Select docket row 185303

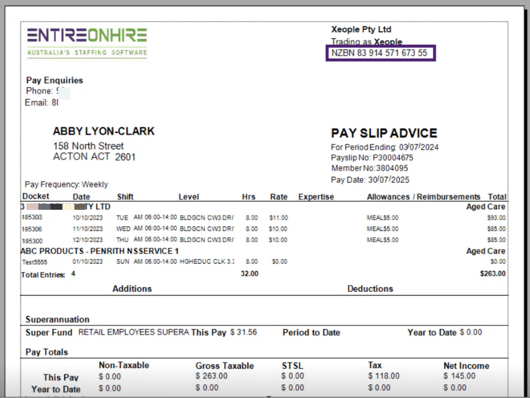264,217
